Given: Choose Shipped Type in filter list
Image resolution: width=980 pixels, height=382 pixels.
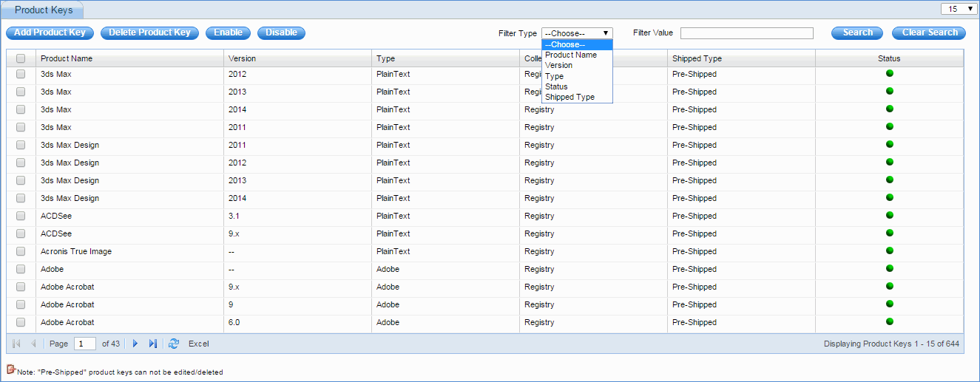Looking at the screenshot, I should pyautogui.click(x=570, y=97).
